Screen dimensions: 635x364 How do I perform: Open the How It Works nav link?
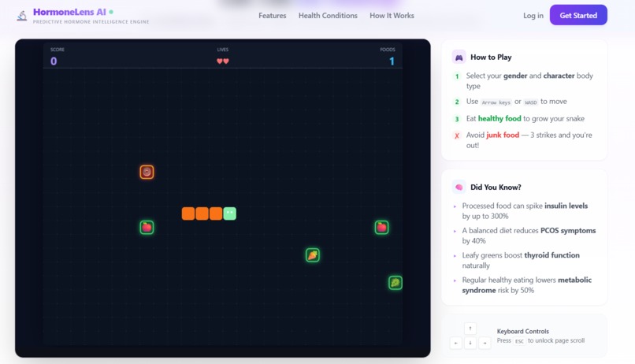[x=392, y=16]
